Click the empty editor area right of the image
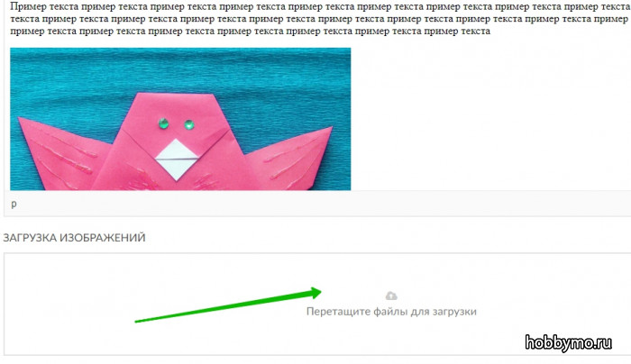The width and height of the screenshot is (631, 364). pyautogui.click(x=483, y=121)
